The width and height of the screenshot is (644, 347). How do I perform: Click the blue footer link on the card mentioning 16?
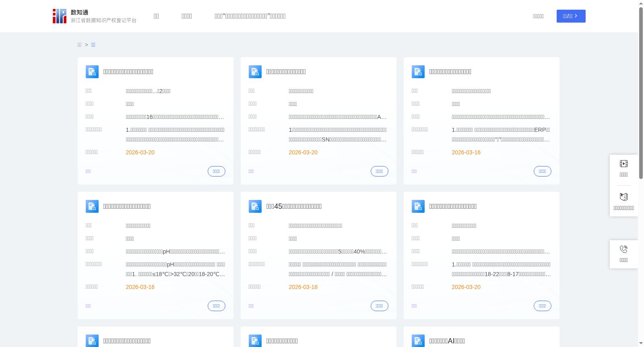(88, 171)
